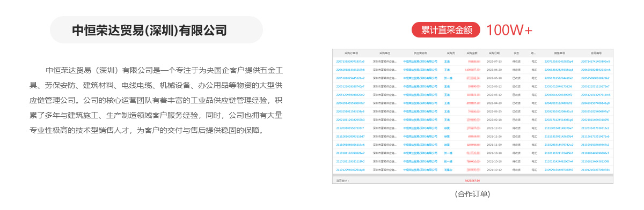Viewport: 644px width, 210px height.
Task: Click the date 2022-06-20 cell
Action: click(494, 70)
